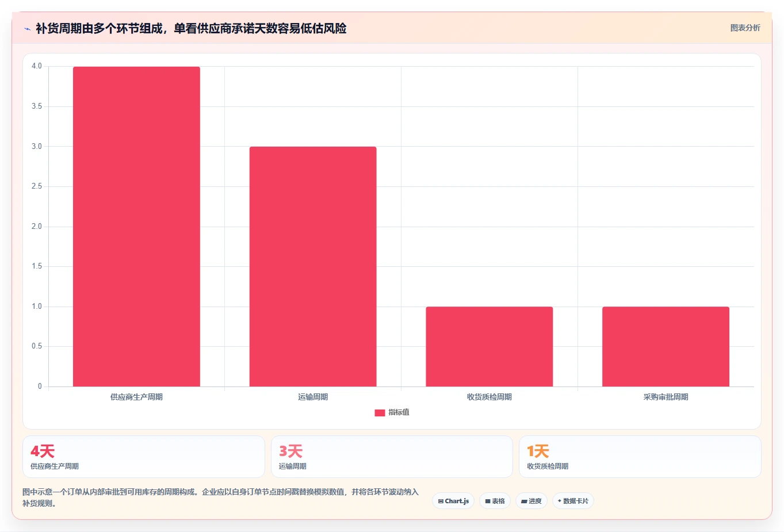Select the 供应商生产周期 bar

pyautogui.click(x=136, y=227)
